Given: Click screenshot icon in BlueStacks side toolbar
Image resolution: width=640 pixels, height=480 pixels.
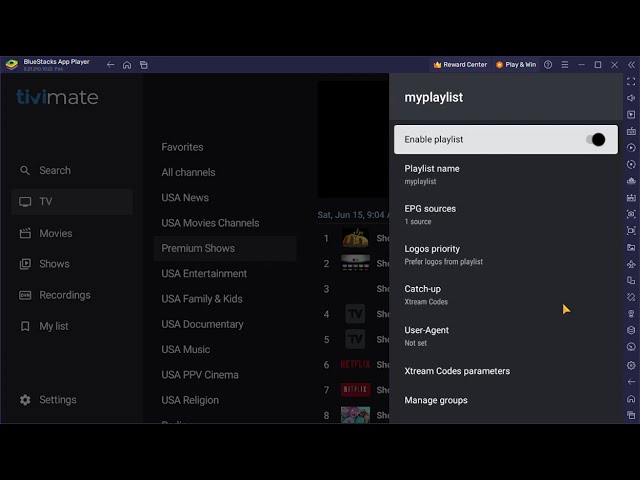Looking at the screenshot, I should pyautogui.click(x=631, y=214).
